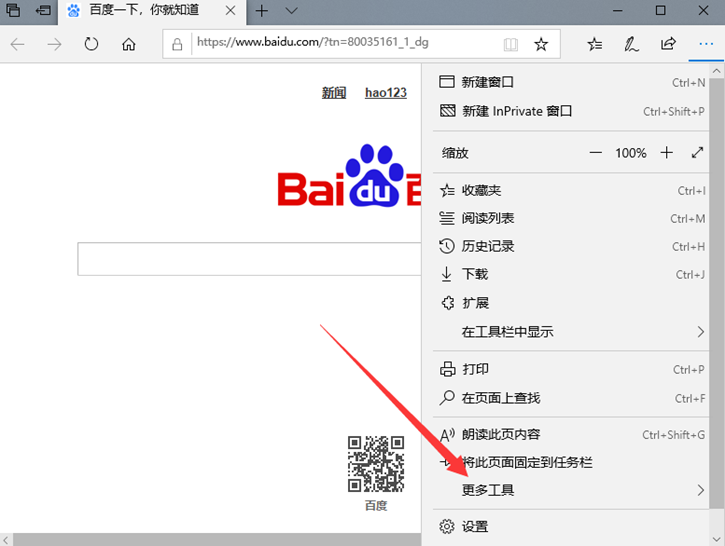Go to the home page icon

point(128,44)
